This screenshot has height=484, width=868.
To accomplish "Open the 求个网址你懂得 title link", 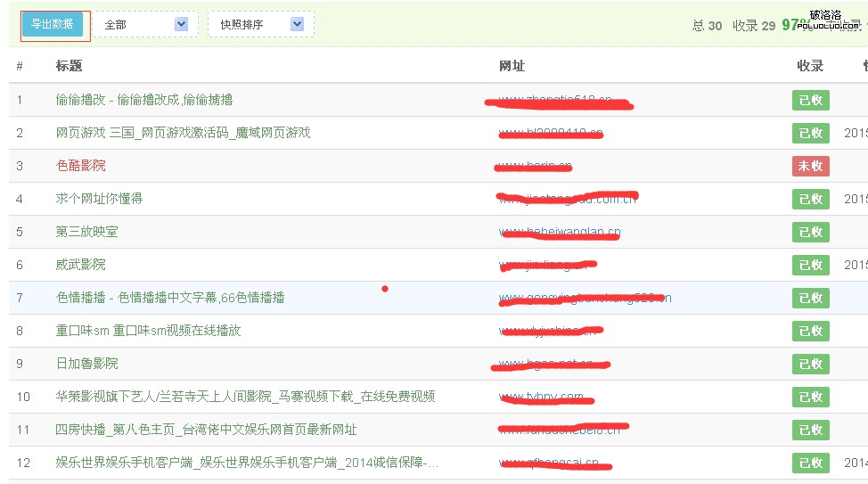I will click(99, 199).
